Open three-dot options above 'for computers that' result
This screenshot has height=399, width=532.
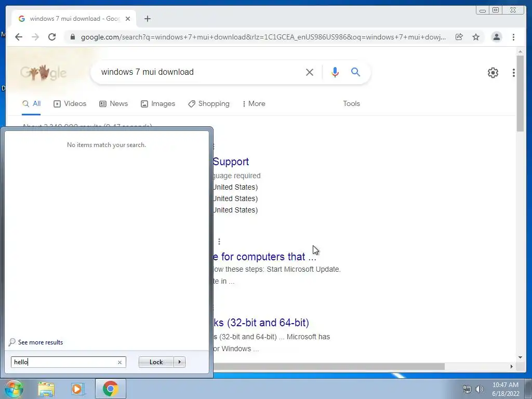point(219,241)
